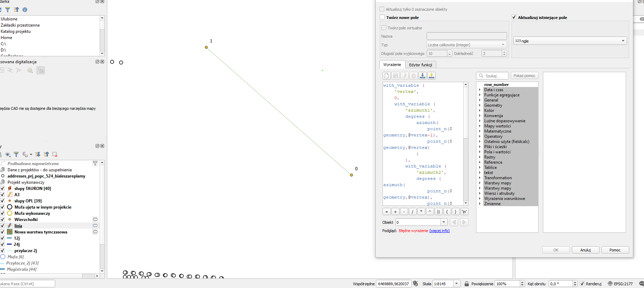Click the Szukaj function search field
The height and width of the screenshot is (288, 644).
click(x=493, y=76)
